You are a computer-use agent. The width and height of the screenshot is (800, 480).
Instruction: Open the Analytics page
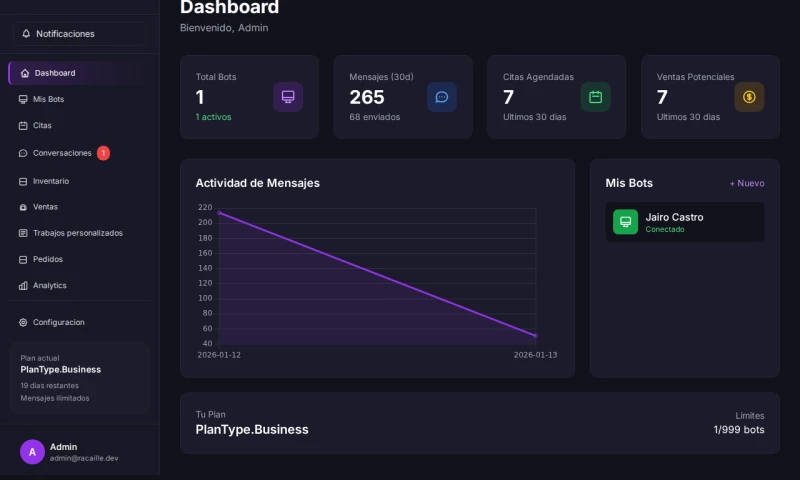tap(49, 285)
